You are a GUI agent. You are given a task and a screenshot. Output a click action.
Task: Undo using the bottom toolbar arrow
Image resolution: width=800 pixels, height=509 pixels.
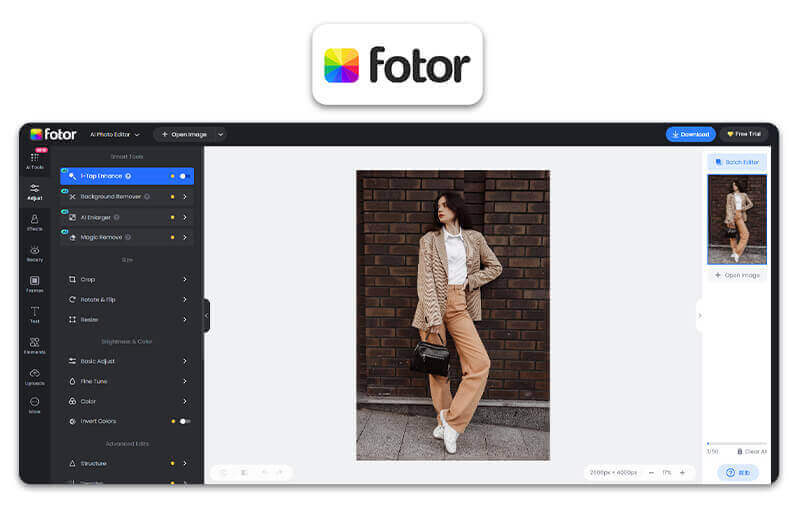(264, 473)
